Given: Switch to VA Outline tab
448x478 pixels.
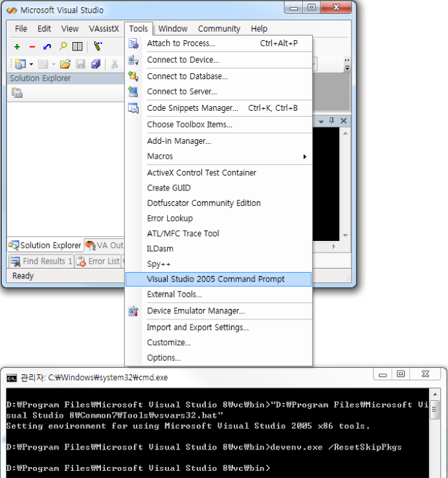Looking at the screenshot, I should pos(104,245).
